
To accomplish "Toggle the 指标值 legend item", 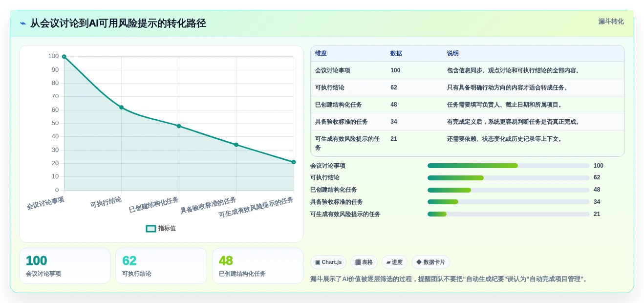I will click(x=161, y=228).
